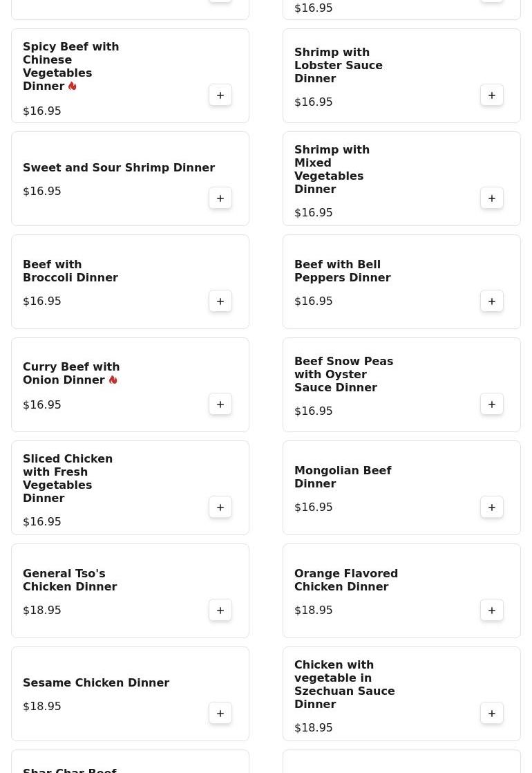Open the Orange Flavored Chicken Dinner title

click(x=345, y=580)
